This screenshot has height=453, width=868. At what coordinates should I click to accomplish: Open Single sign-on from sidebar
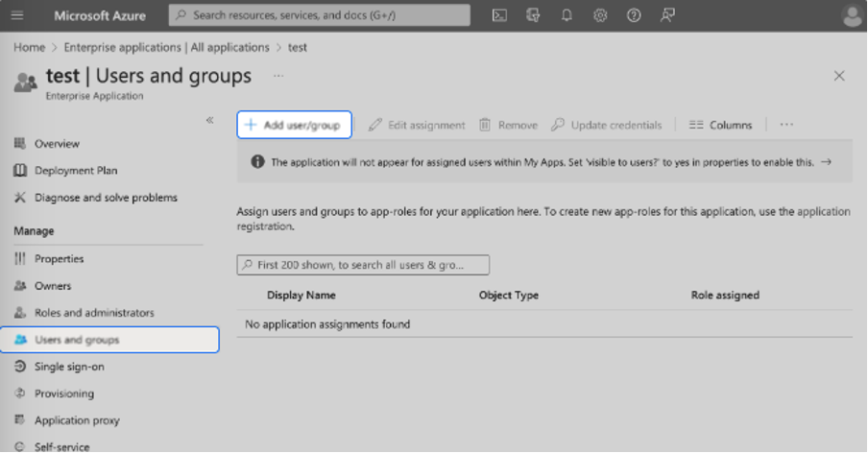[x=69, y=367]
